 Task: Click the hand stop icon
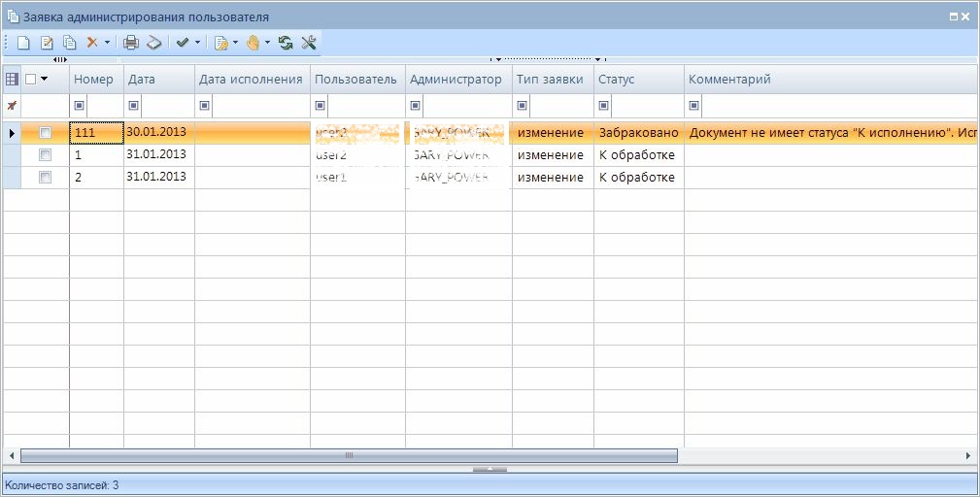tap(253, 43)
